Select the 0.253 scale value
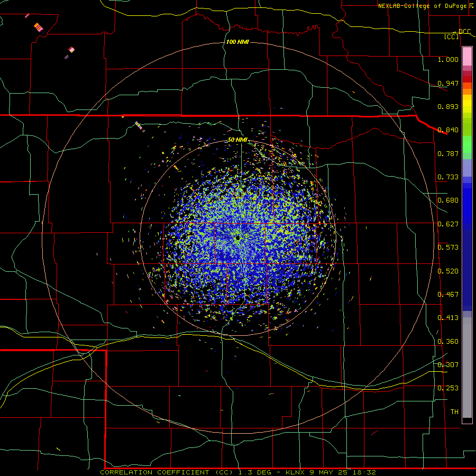 pyautogui.click(x=448, y=388)
